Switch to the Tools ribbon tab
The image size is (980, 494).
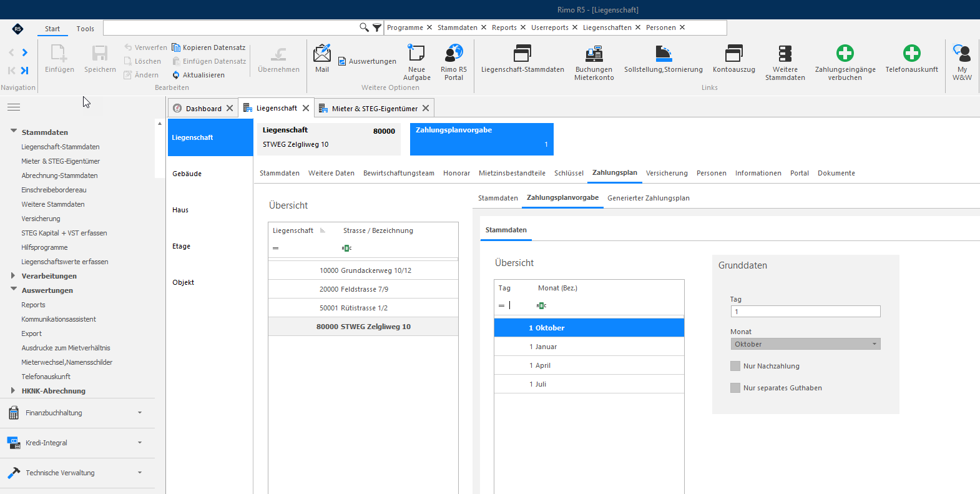[x=86, y=29]
